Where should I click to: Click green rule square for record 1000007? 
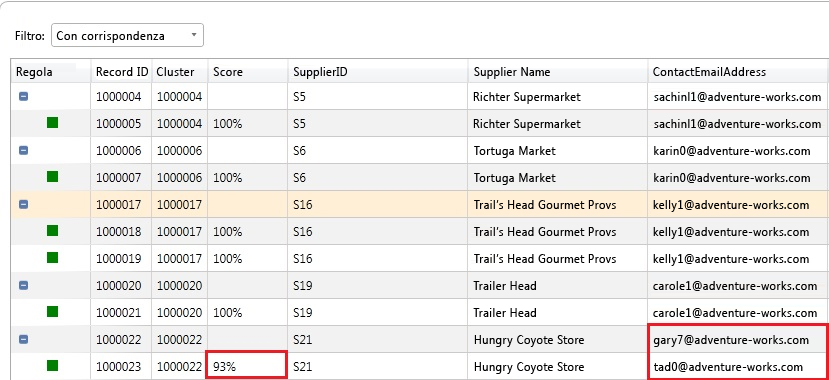tap(52, 177)
